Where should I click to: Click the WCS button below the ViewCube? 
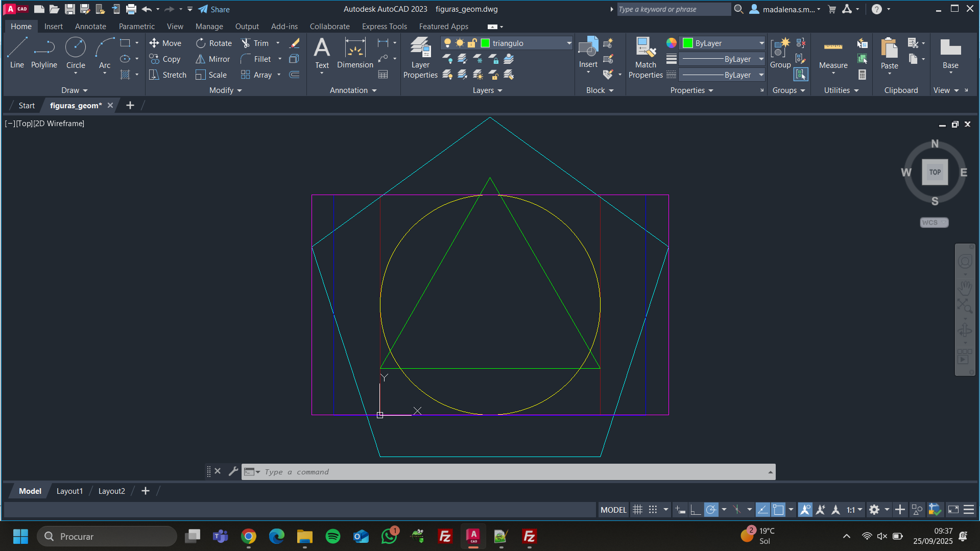pyautogui.click(x=934, y=223)
